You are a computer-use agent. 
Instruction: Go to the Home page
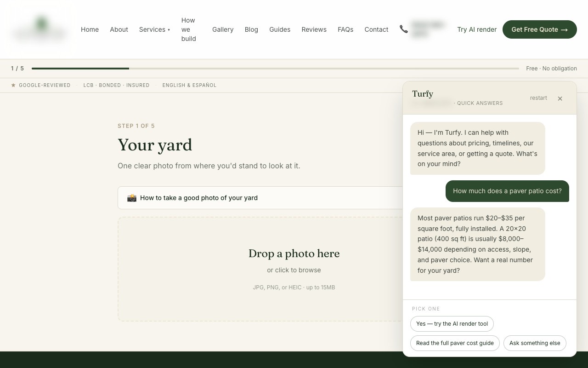pyautogui.click(x=90, y=29)
